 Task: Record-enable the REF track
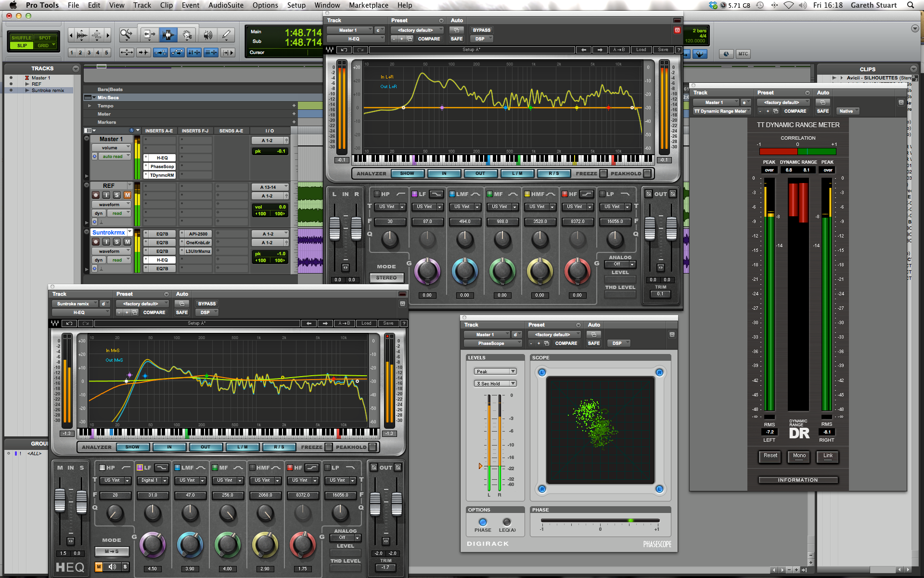[x=96, y=195]
